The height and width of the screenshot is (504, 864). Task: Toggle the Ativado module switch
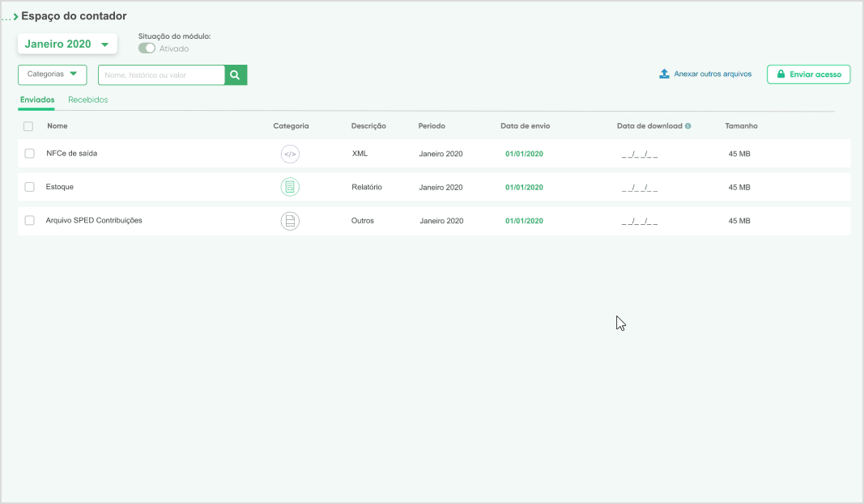[x=147, y=49]
